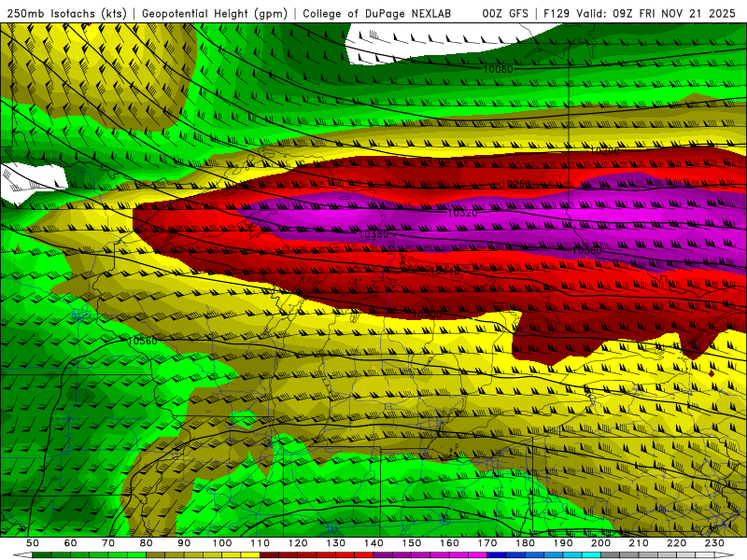The image size is (747, 560).
Task: Pick the magenta swatch just before 170
Action: pos(478,555)
